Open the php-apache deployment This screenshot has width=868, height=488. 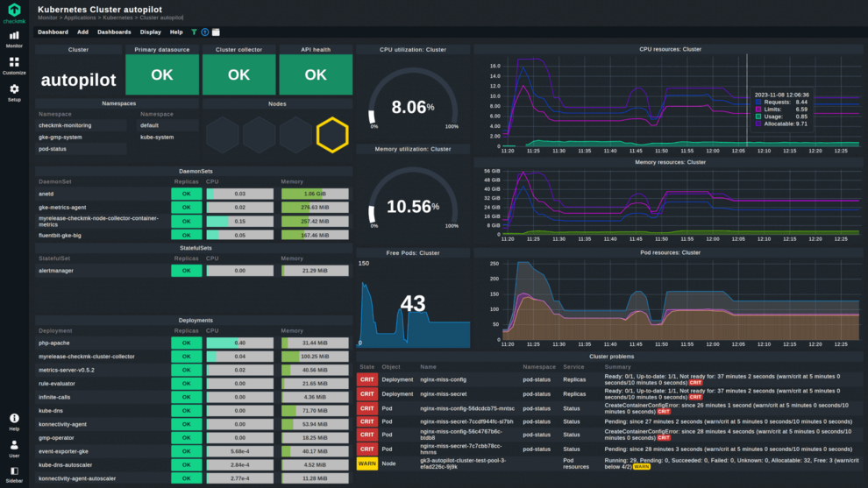(53, 343)
